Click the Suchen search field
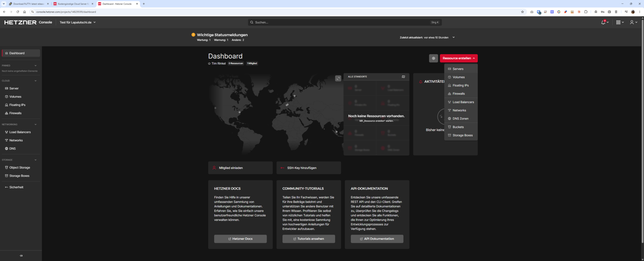 pyautogui.click(x=345, y=22)
